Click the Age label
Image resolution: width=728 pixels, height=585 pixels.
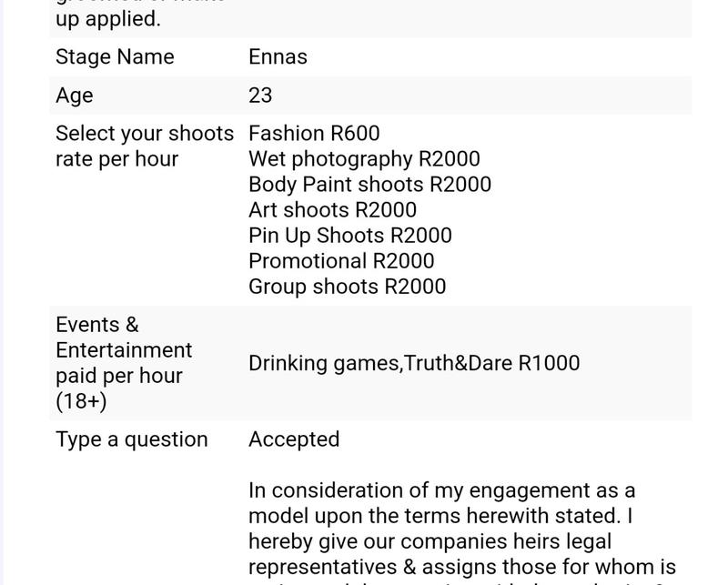[75, 96]
